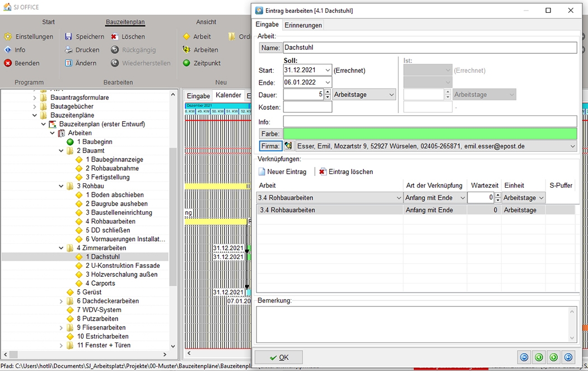Click the Wiederherstellen redo icon

pyautogui.click(x=115, y=63)
